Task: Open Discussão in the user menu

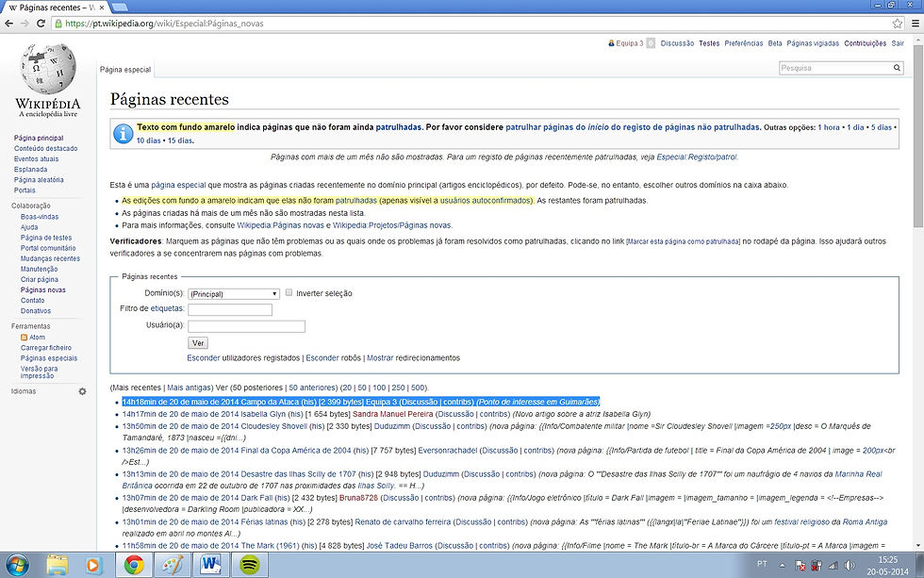Action: [x=677, y=43]
